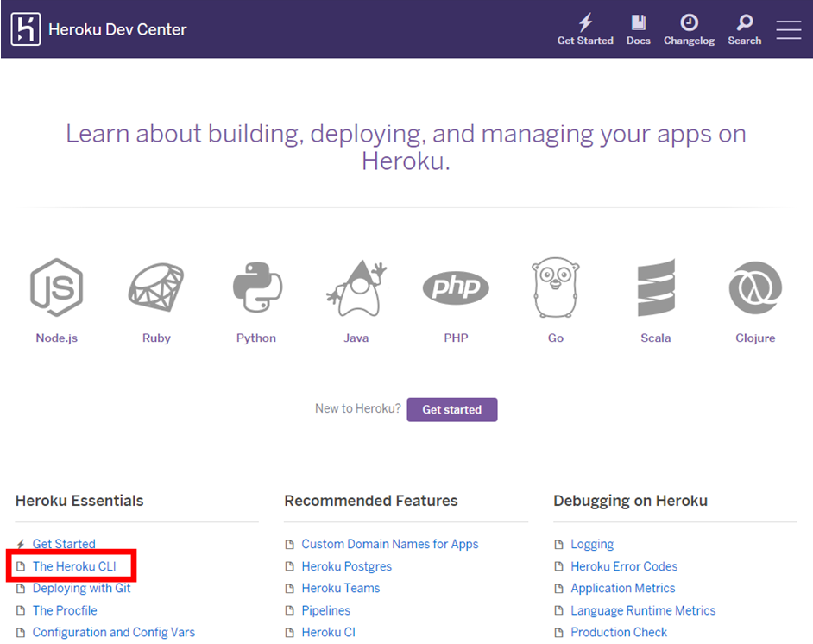Click the Node.js text label
Image resolution: width=813 pixels, height=644 pixels.
click(56, 338)
